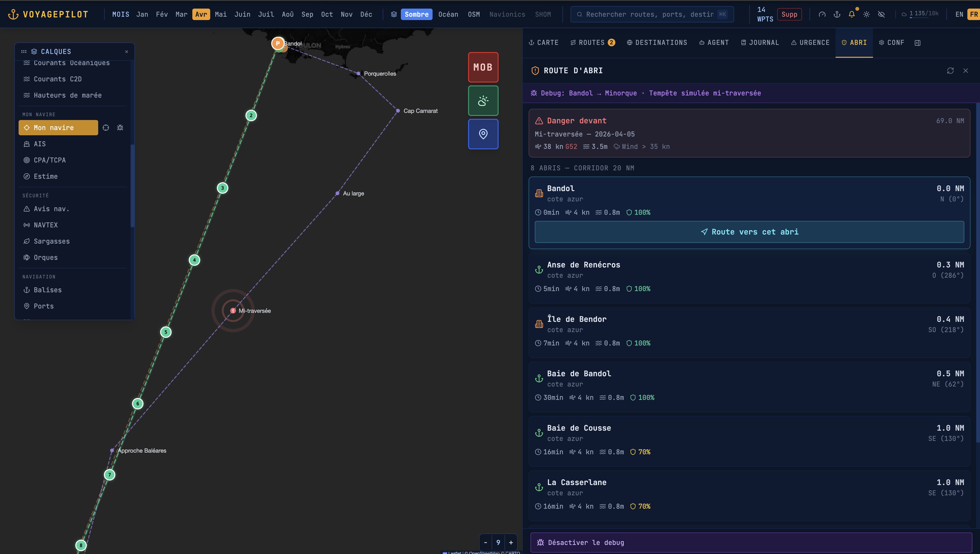Viewport: 980px width, 554px height.
Task: Click the crosshair centering icon on Mon navire
Action: coord(106,128)
